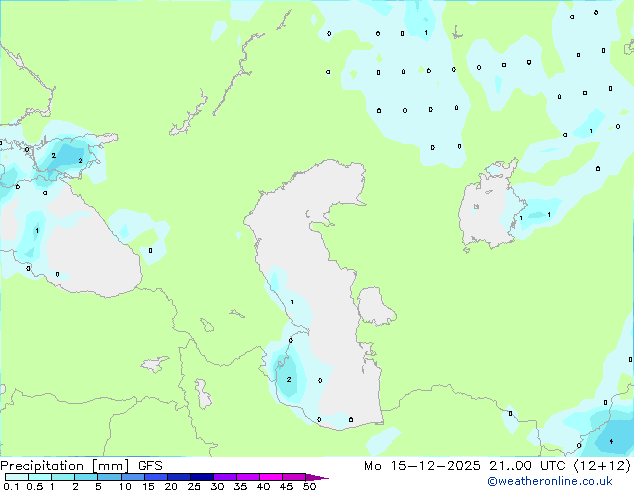Viewport: 634px width, 490px height.
Task: Click the "Precipitation" title word
Action: [x=42, y=466]
